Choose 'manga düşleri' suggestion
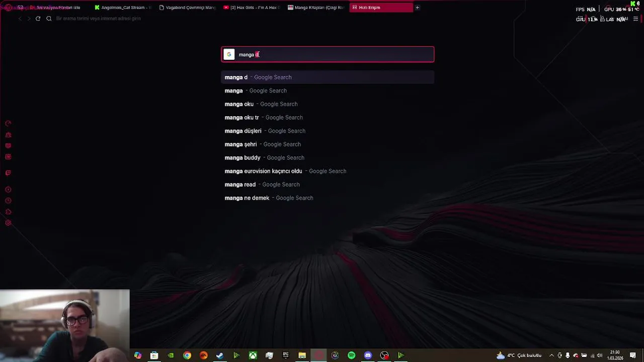The image size is (644, 362). click(x=328, y=131)
